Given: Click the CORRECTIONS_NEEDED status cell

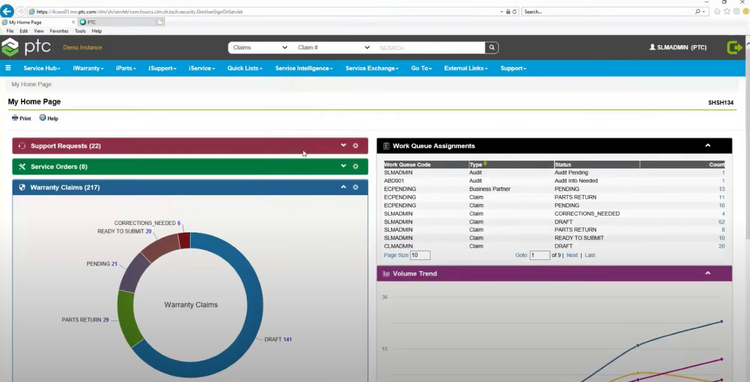Looking at the screenshot, I should click(x=587, y=214).
